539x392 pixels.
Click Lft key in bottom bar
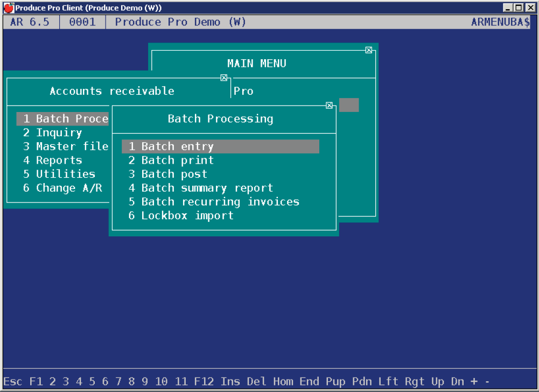click(x=388, y=381)
